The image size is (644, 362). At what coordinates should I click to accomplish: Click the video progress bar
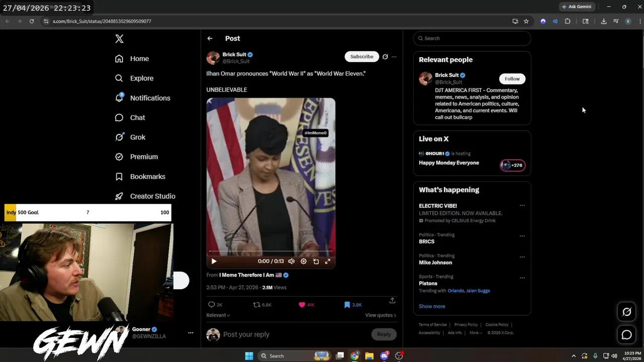click(271, 251)
